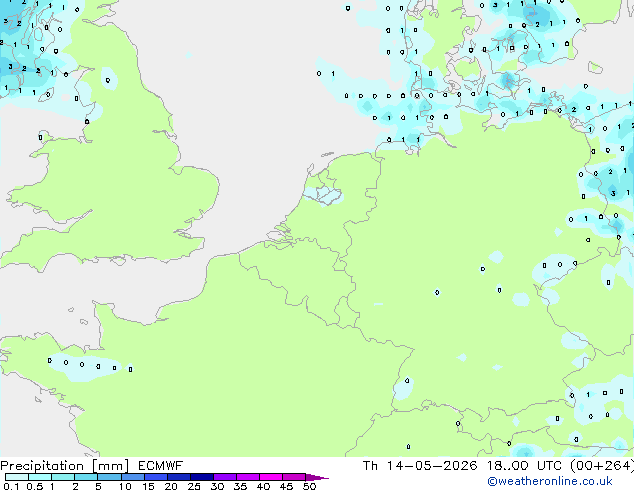Click the "Precipitation" title word
The width and height of the screenshot is (634, 490).
[x=42, y=466]
